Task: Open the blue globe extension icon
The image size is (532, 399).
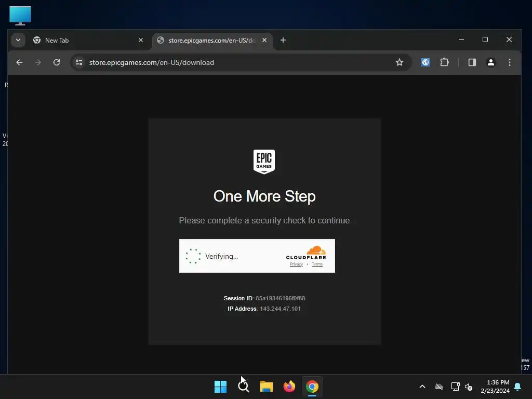Action: click(425, 62)
